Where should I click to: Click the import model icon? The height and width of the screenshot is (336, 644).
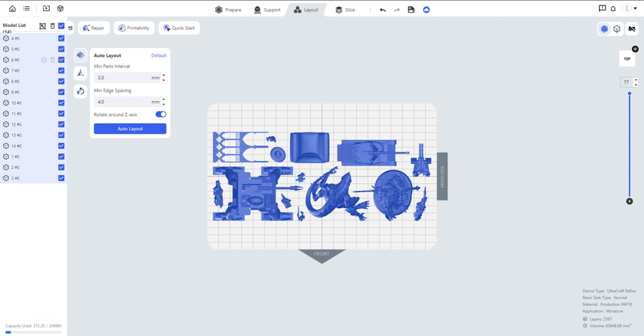click(x=46, y=9)
